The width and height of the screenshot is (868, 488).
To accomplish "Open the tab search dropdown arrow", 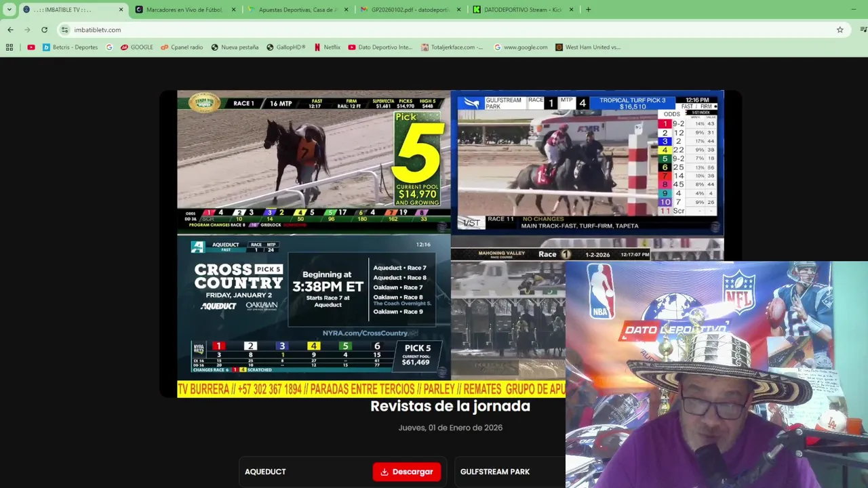I will pos(9,9).
